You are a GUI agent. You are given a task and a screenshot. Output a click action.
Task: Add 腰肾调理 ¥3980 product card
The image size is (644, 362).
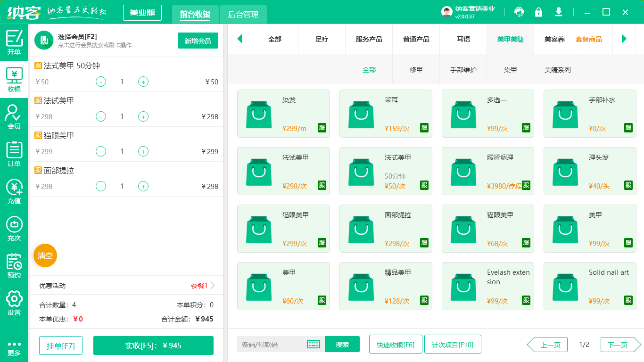click(488, 171)
